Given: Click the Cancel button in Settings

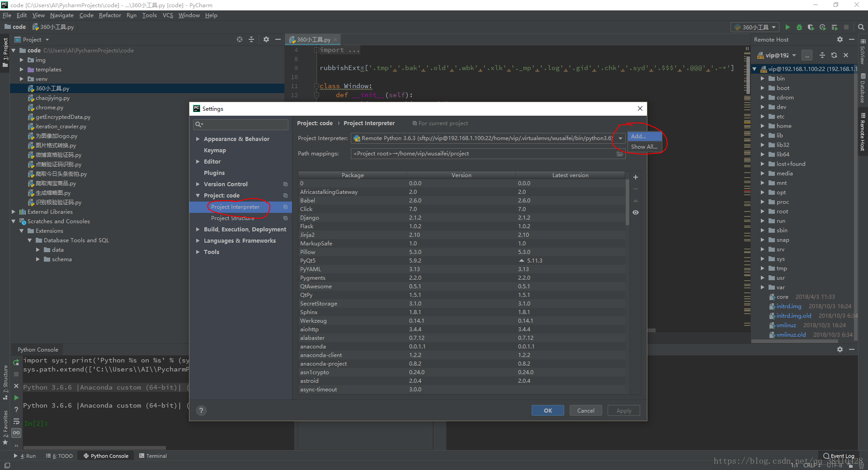Looking at the screenshot, I should (585, 411).
